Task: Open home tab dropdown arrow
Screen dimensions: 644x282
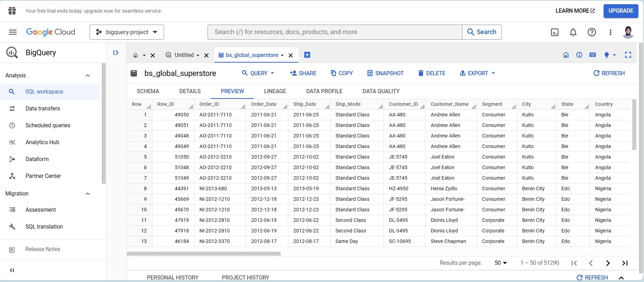Action: tap(144, 56)
